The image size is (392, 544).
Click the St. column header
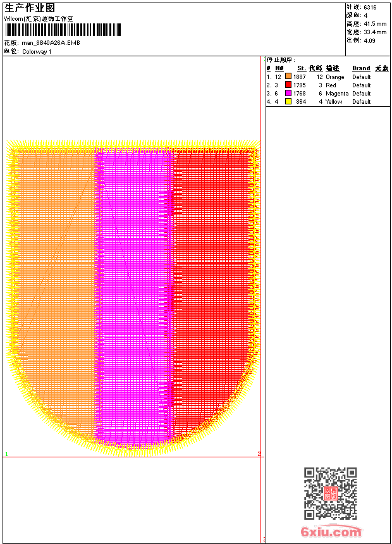tap(302, 68)
